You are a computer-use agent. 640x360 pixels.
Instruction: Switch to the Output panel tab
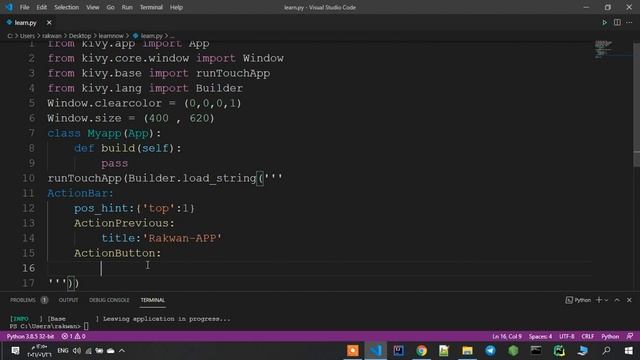[x=68, y=300]
